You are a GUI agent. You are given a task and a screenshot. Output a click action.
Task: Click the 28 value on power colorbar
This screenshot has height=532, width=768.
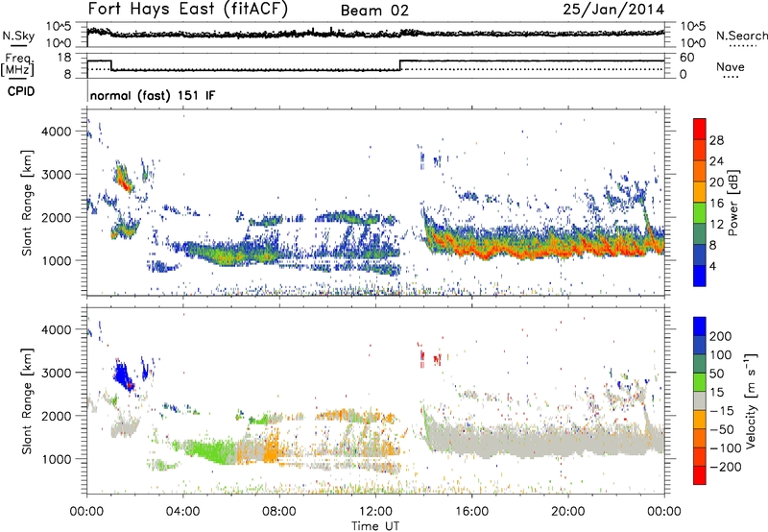coord(716,140)
